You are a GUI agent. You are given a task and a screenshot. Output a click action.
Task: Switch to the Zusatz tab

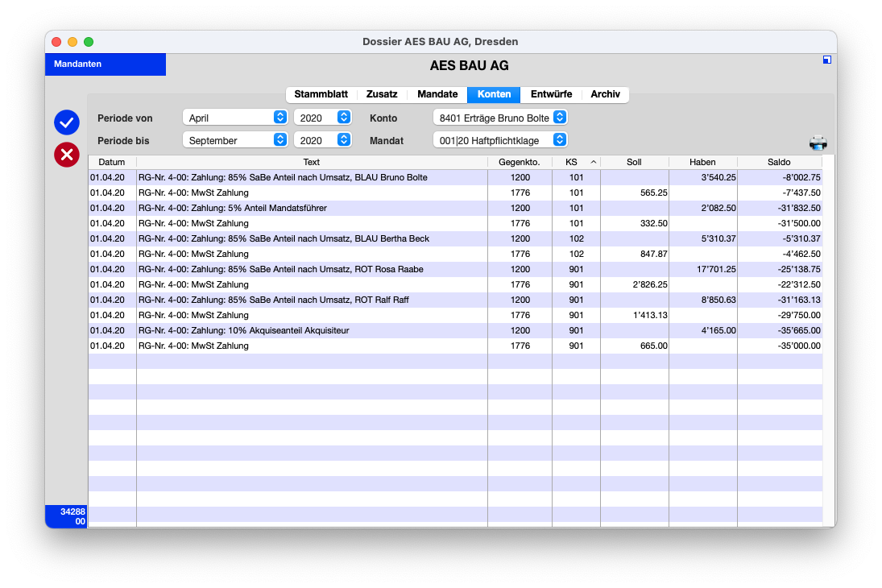coord(381,94)
